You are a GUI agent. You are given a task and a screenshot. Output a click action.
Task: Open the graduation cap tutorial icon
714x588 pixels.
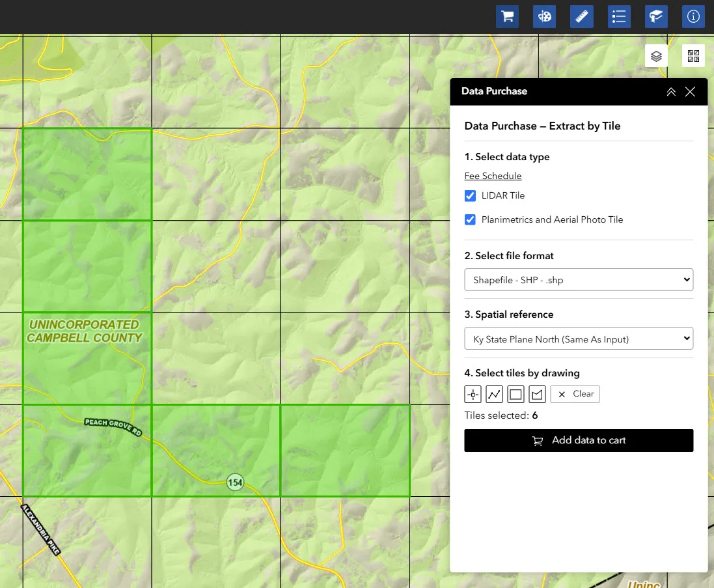coord(656,17)
